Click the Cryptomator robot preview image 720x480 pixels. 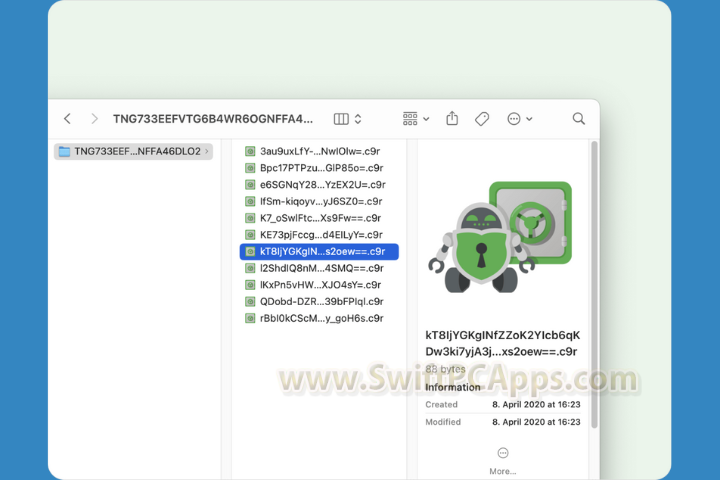click(501, 237)
